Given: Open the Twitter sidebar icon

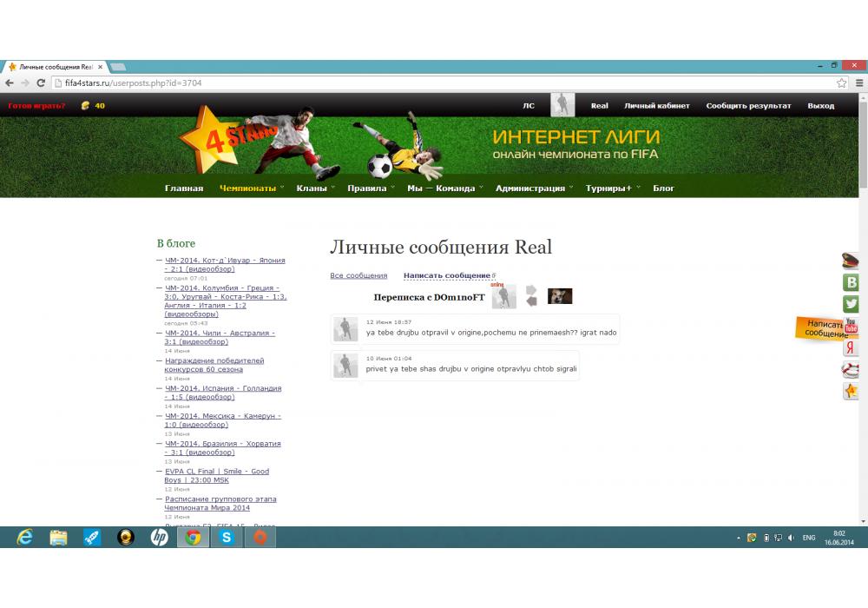Looking at the screenshot, I should coord(851,304).
